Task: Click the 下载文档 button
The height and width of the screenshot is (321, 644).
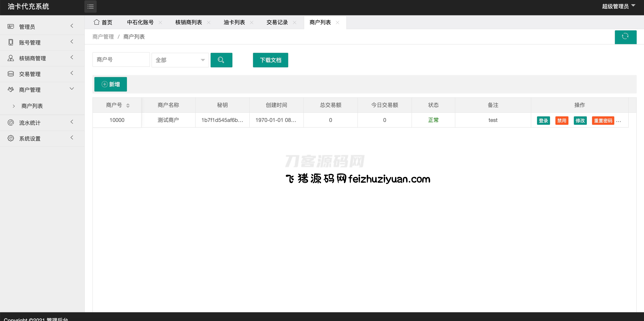Action: pyautogui.click(x=270, y=60)
